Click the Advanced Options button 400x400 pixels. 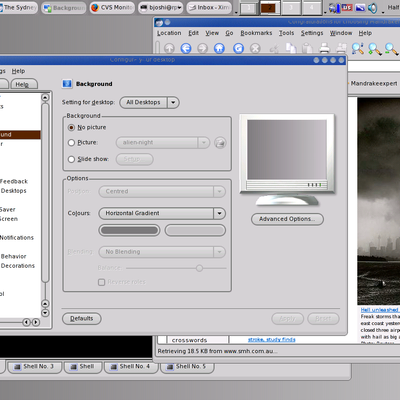coord(287,219)
